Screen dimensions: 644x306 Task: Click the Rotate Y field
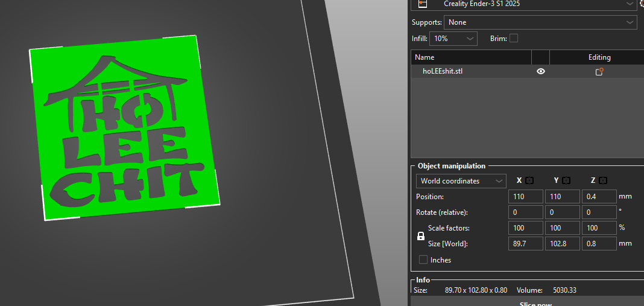coord(562,212)
